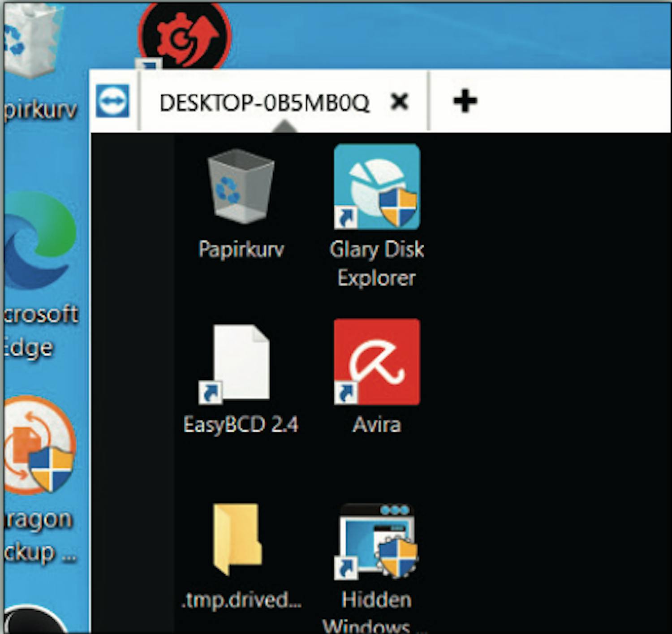
Task: Open the Avira red umbrella icon
Action: pyautogui.click(x=376, y=362)
